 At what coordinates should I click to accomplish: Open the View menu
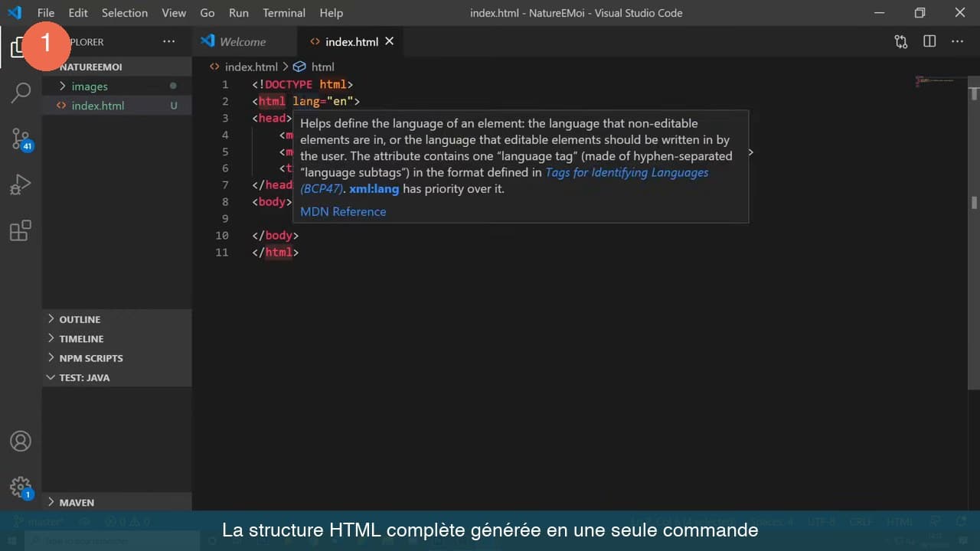tap(174, 13)
